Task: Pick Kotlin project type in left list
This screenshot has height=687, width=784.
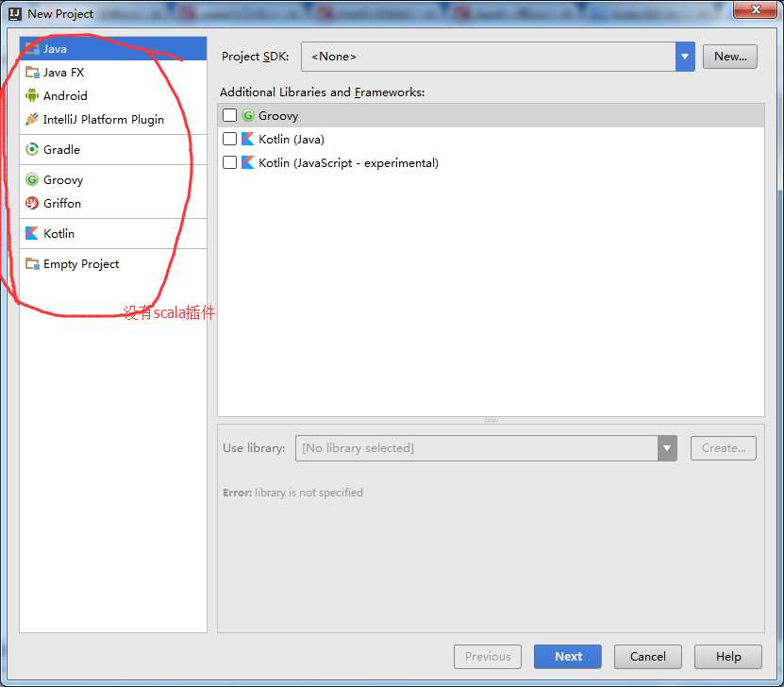Action: click(113, 233)
